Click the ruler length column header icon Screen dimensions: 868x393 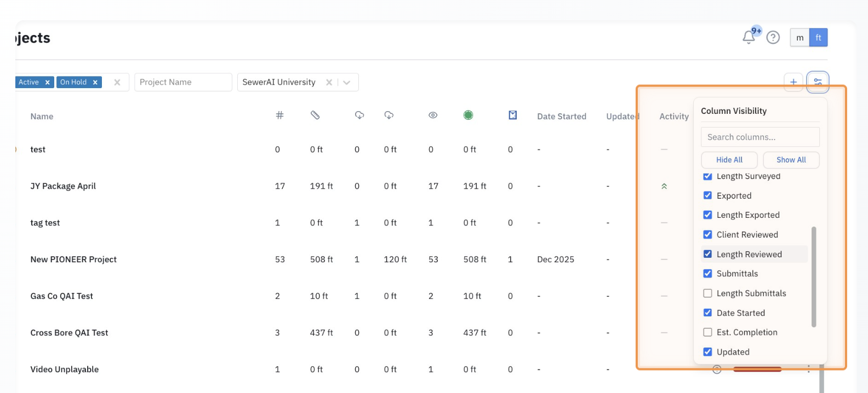(x=315, y=115)
